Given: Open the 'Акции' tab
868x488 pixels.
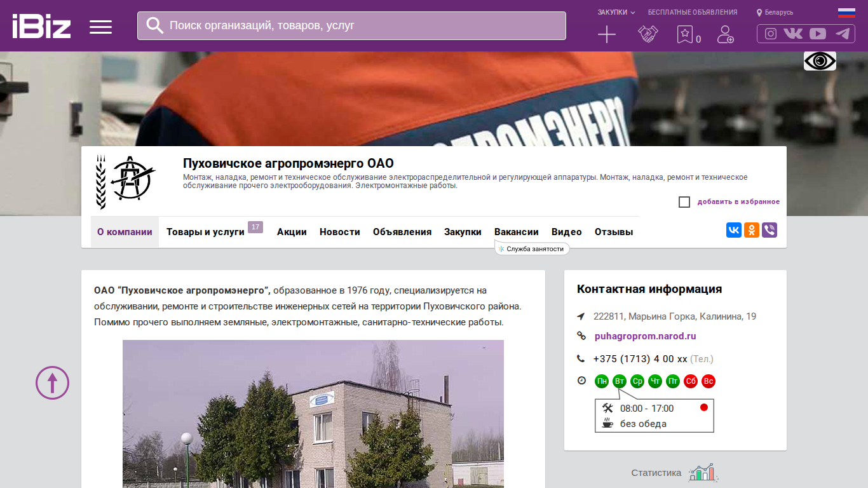Looking at the screenshot, I should [292, 232].
